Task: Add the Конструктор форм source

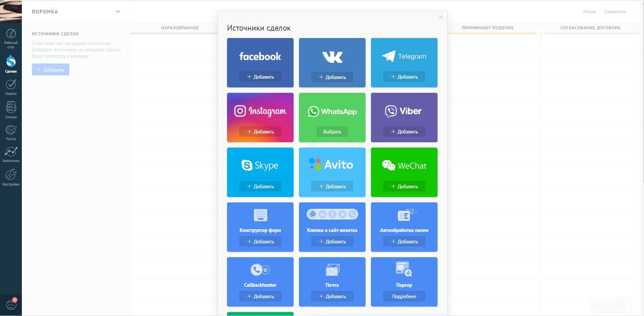Action: [x=260, y=242]
